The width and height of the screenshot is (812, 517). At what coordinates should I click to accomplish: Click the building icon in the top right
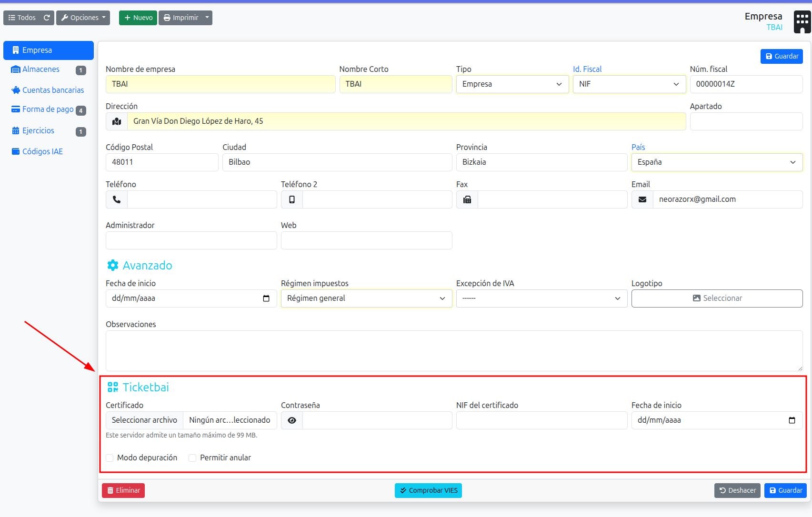(x=801, y=21)
